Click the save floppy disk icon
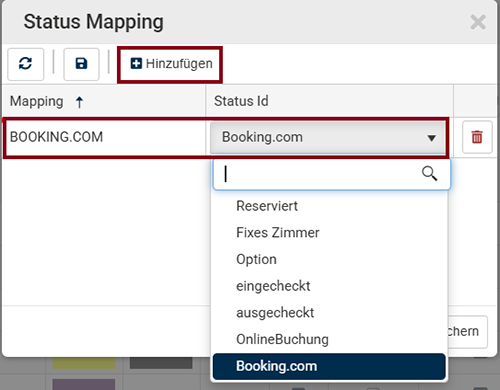The height and width of the screenshot is (390, 500). point(81,64)
